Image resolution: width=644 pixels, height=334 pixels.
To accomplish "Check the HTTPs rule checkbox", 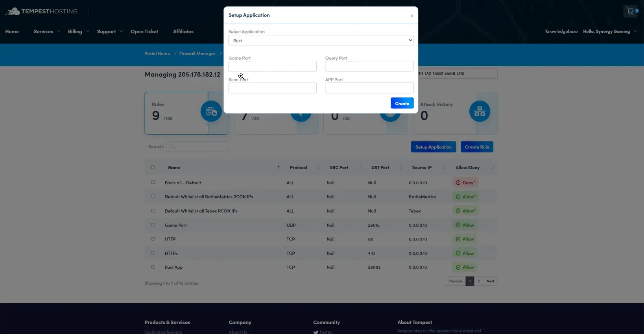I will (153, 253).
